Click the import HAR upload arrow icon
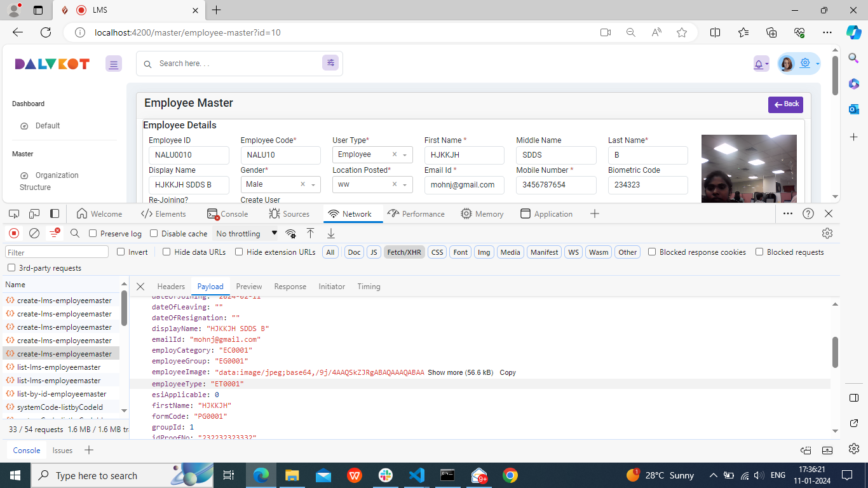This screenshot has width=868, height=488. 310,233
